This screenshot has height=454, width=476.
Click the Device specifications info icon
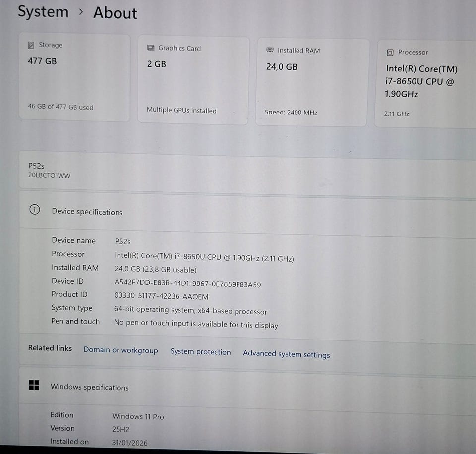click(35, 209)
